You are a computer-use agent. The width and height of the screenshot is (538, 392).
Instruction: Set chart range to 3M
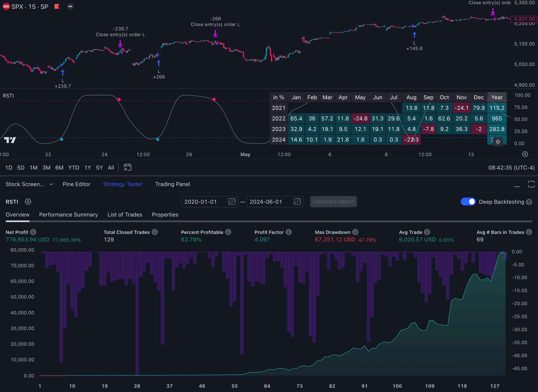46,168
